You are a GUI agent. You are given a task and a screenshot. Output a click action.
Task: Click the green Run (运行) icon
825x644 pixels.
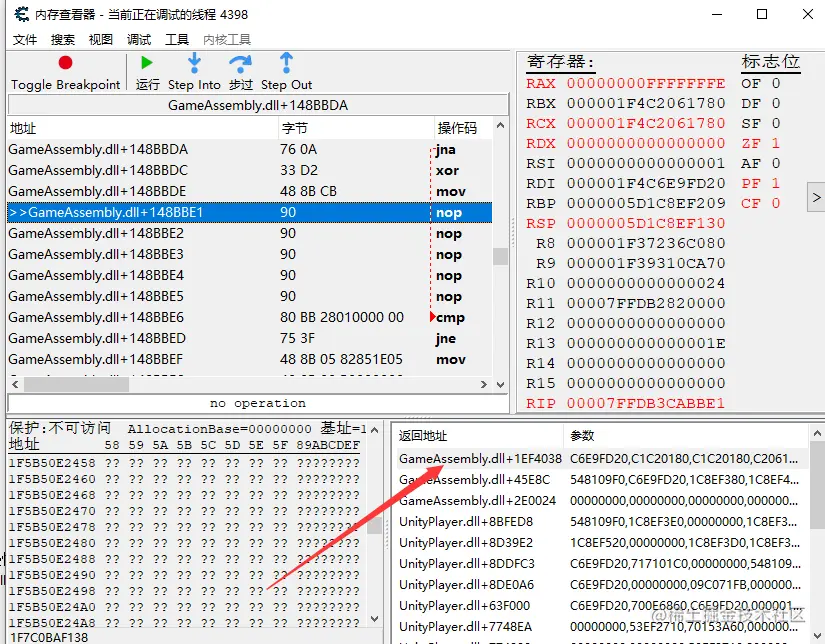point(147,63)
